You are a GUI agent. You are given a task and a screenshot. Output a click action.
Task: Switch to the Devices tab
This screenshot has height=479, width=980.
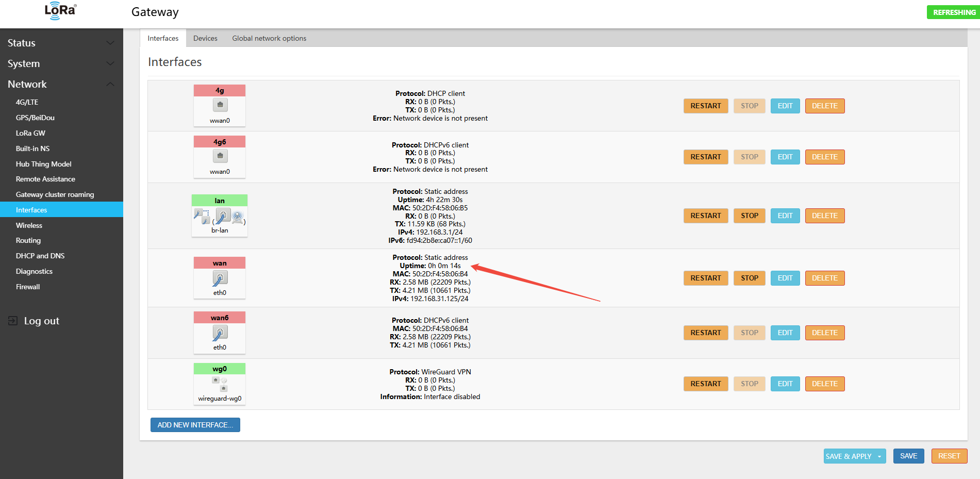[x=205, y=38]
